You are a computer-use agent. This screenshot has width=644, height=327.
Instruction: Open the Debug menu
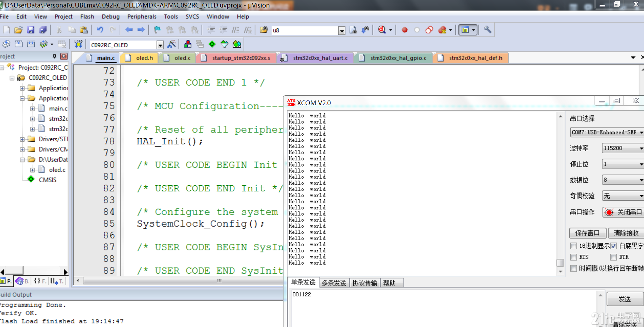tap(111, 17)
